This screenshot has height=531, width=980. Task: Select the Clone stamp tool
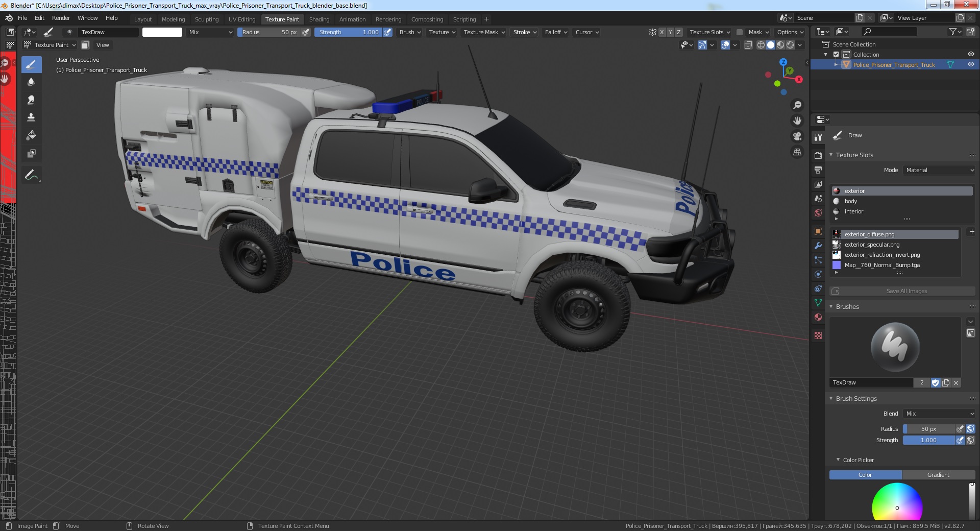point(31,117)
